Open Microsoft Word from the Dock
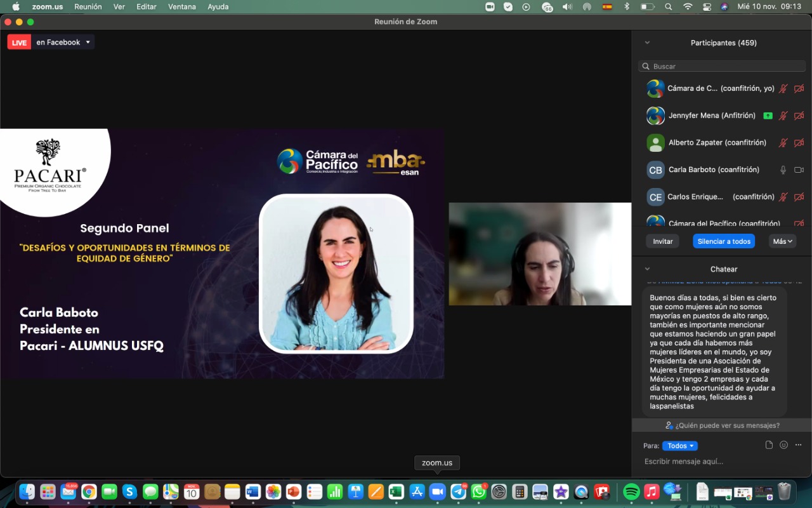 click(252, 491)
